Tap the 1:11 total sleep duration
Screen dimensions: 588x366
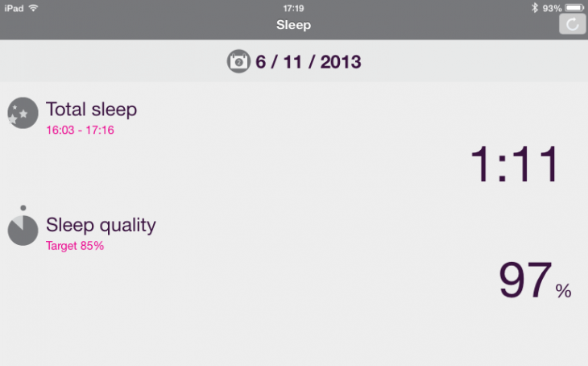(x=514, y=165)
